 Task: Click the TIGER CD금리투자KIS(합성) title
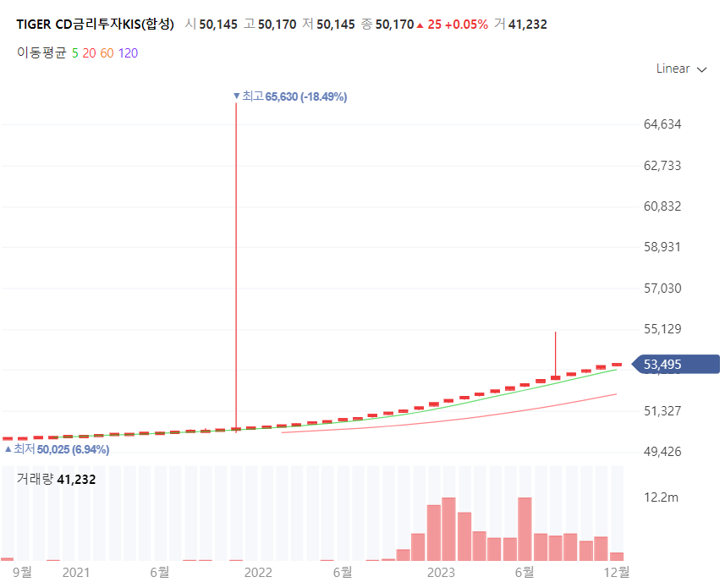click(x=96, y=24)
